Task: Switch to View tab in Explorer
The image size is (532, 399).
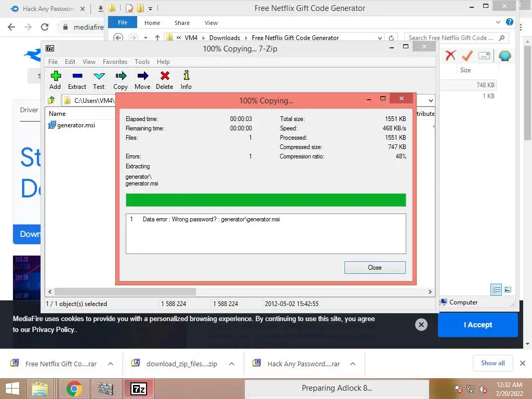Action: [211, 23]
